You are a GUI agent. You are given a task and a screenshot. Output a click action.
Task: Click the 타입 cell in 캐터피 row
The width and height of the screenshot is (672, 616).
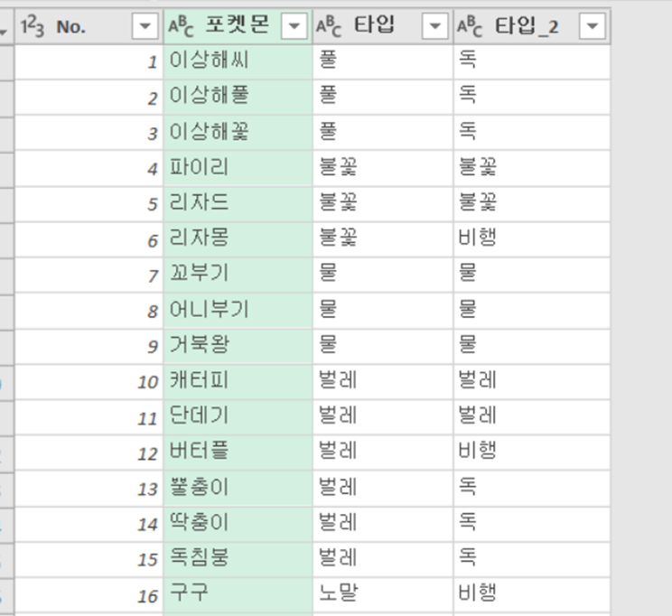[383, 382]
